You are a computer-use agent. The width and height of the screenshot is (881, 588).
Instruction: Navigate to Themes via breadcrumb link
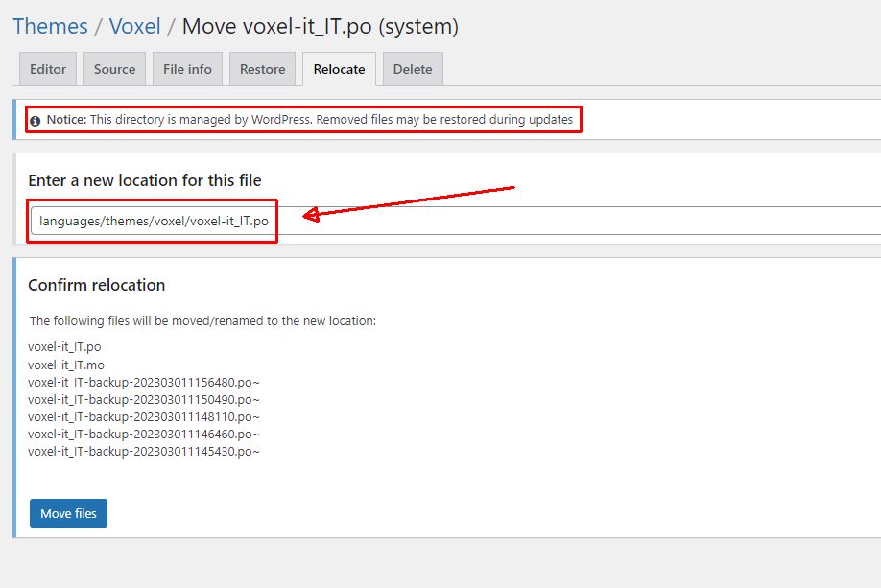click(50, 26)
